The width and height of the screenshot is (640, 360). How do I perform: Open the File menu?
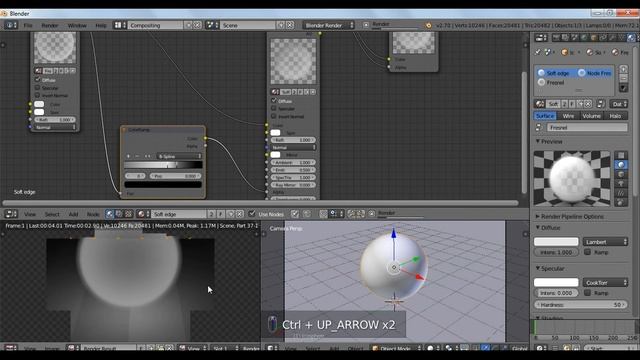pos(28,25)
